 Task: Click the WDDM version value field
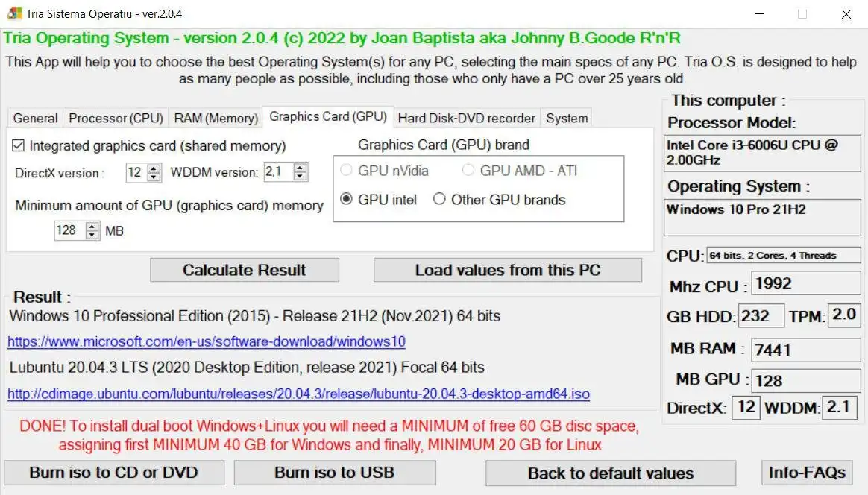(278, 172)
